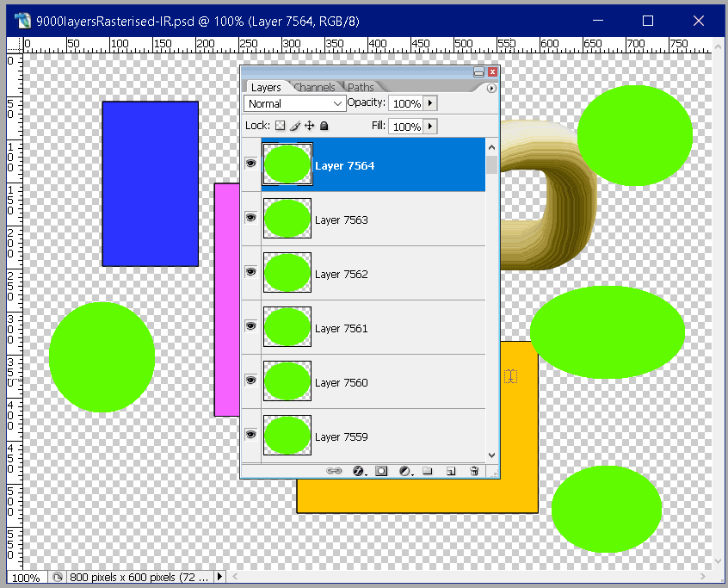Image resolution: width=728 pixels, height=588 pixels.
Task: Click horizontal scrollbar left arrow
Action: 235,577
